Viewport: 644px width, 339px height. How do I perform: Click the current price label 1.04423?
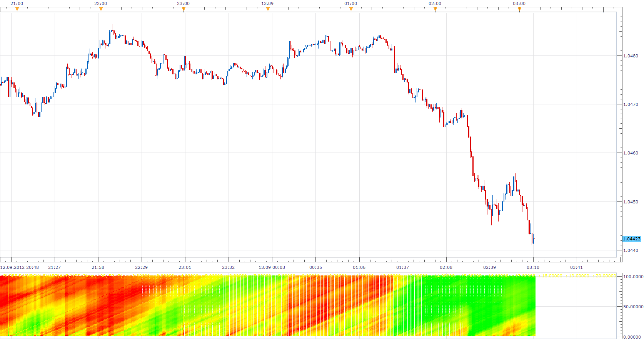click(x=632, y=239)
